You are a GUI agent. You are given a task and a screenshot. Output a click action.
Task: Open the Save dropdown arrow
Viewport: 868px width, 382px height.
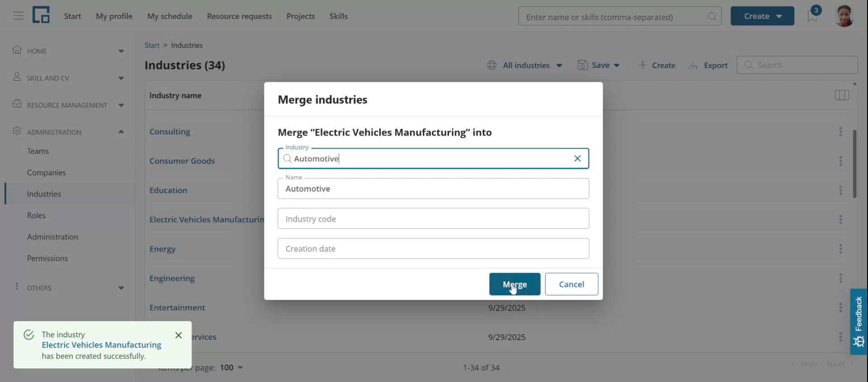pos(617,65)
